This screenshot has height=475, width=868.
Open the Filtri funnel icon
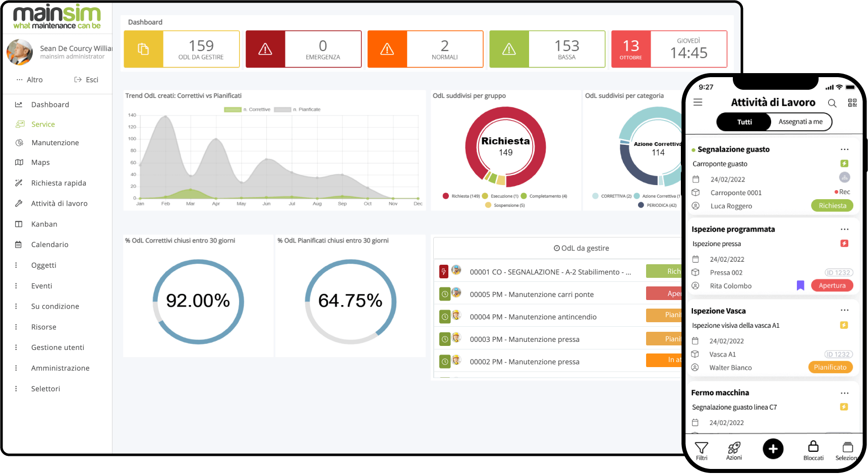tap(702, 448)
